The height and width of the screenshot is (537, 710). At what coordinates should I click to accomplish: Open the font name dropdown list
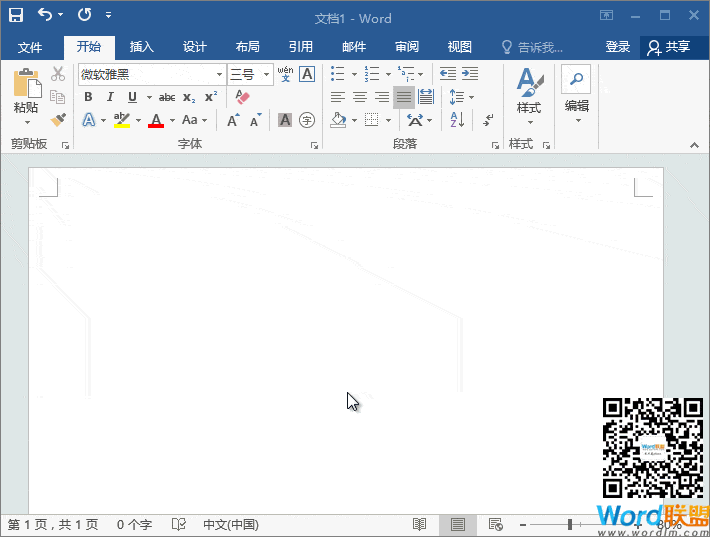220,74
